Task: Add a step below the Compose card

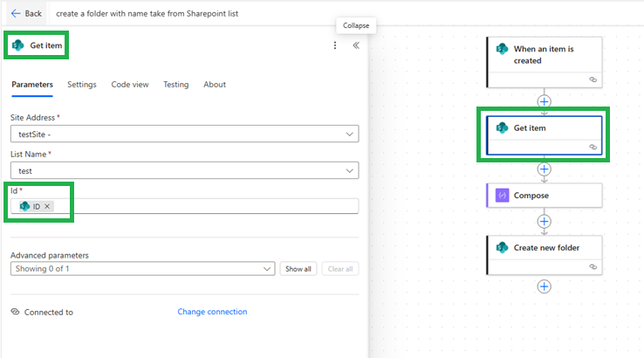Action: [545, 221]
